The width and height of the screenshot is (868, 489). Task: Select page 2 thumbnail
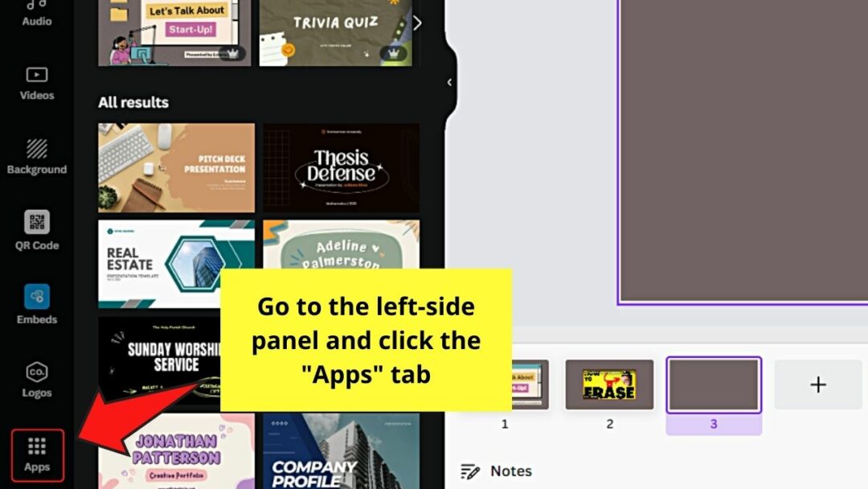610,384
